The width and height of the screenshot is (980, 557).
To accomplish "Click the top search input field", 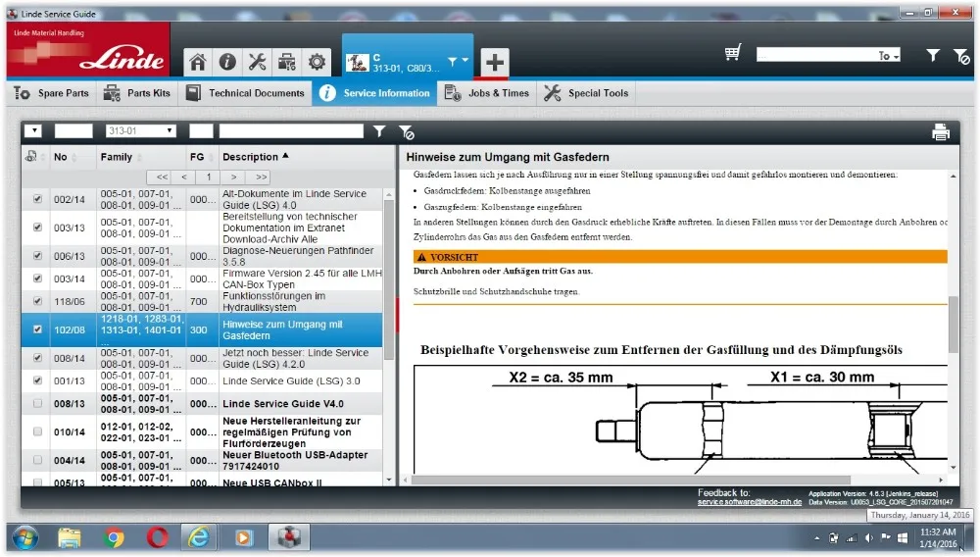I will pos(816,56).
